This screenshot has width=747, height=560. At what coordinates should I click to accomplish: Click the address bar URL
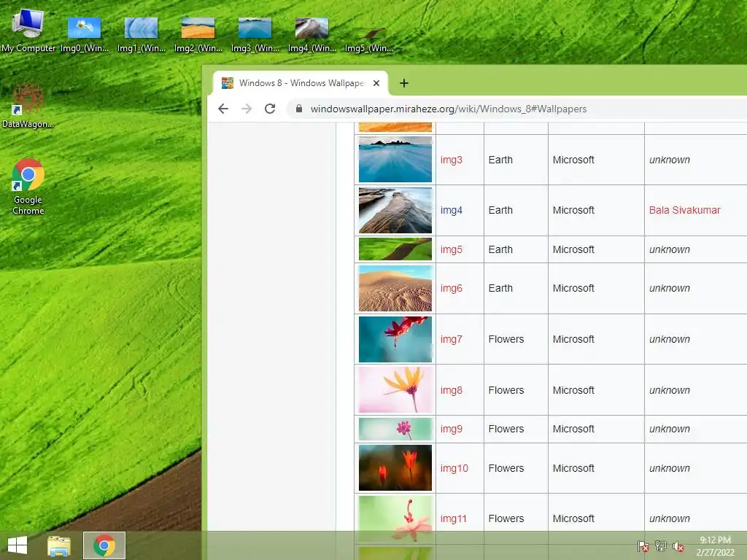point(449,109)
